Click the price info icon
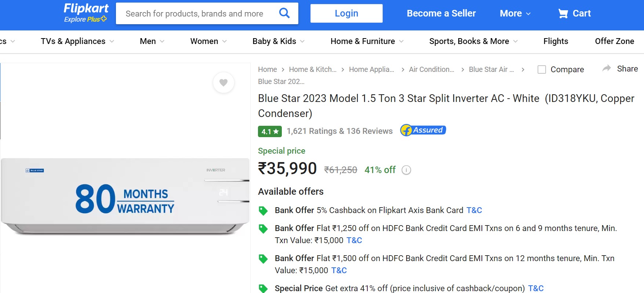The width and height of the screenshot is (644, 293). point(406,170)
